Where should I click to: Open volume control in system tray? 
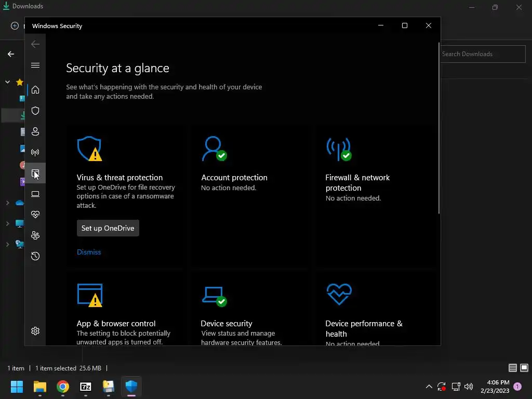[469, 387]
